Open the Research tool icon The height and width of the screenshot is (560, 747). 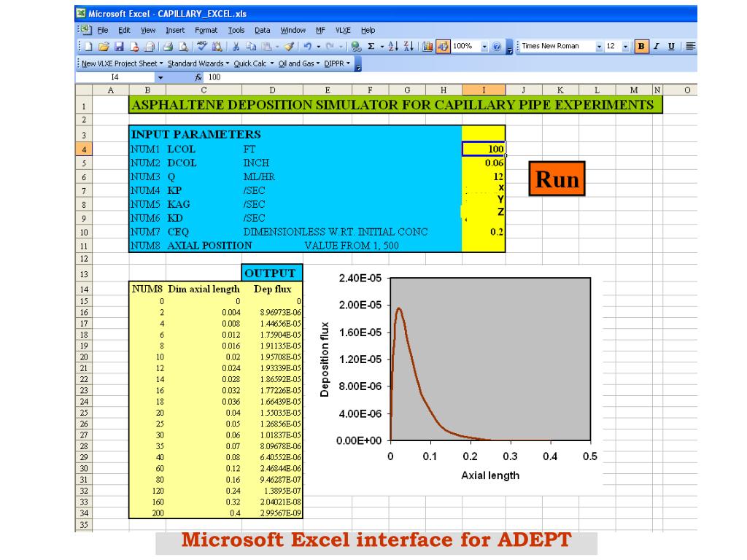point(217,46)
